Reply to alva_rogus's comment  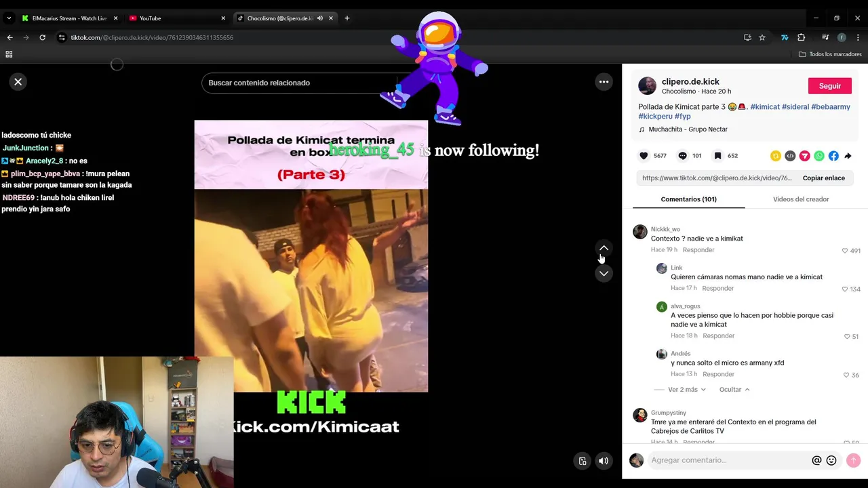pos(719,336)
